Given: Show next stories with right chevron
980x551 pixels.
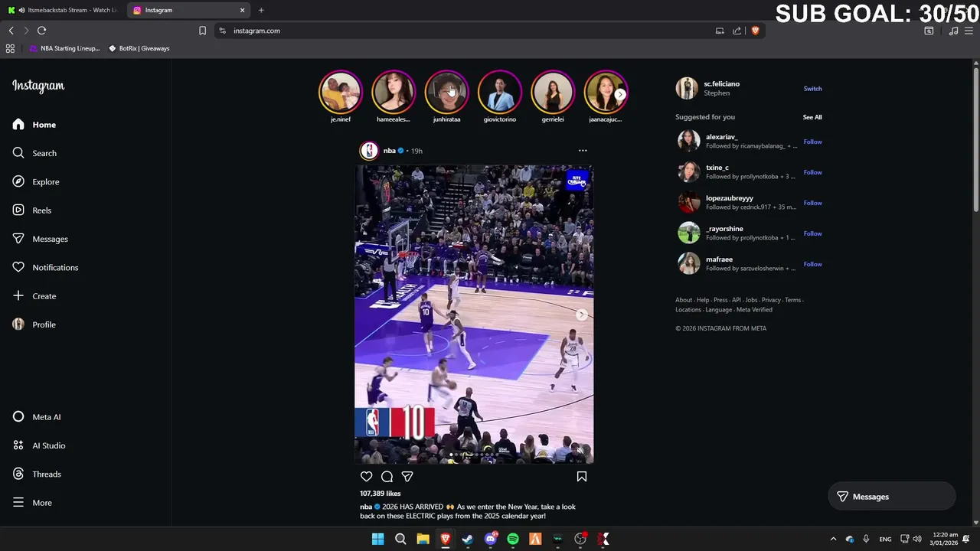Looking at the screenshot, I should (x=620, y=95).
